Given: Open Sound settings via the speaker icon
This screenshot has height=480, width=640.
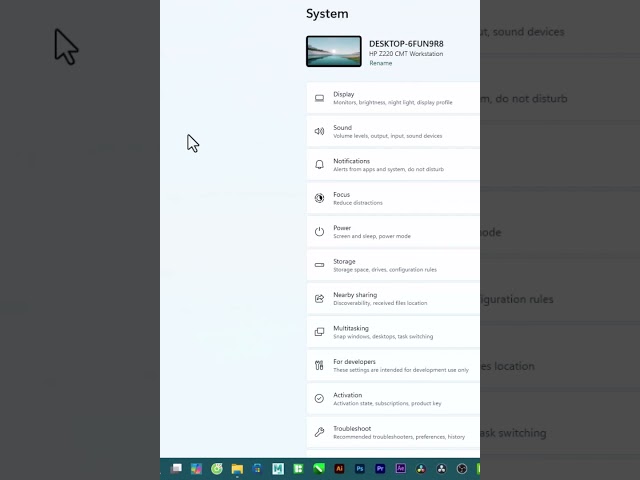Looking at the screenshot, I should point(319,131).
